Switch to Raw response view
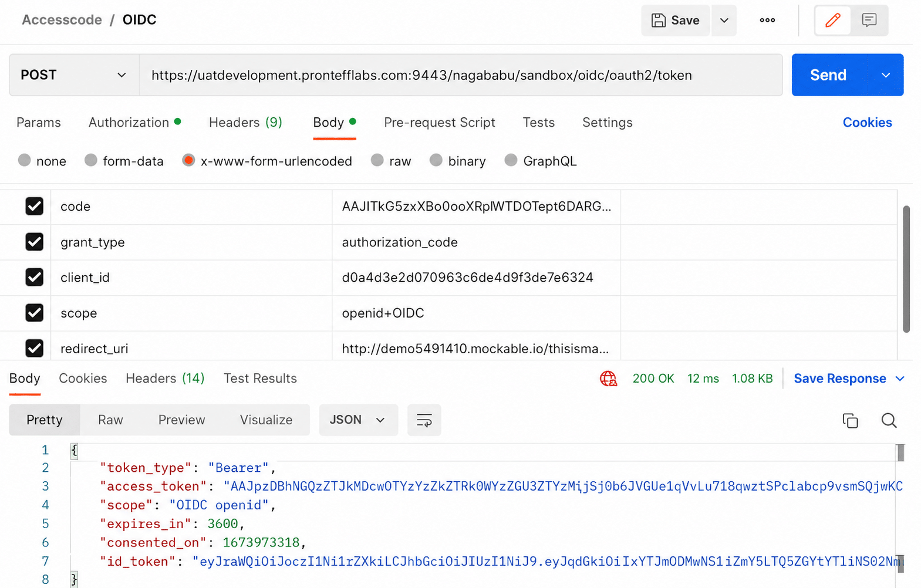Viewport: 921px width, 588px height. click(x=110, y=420)
